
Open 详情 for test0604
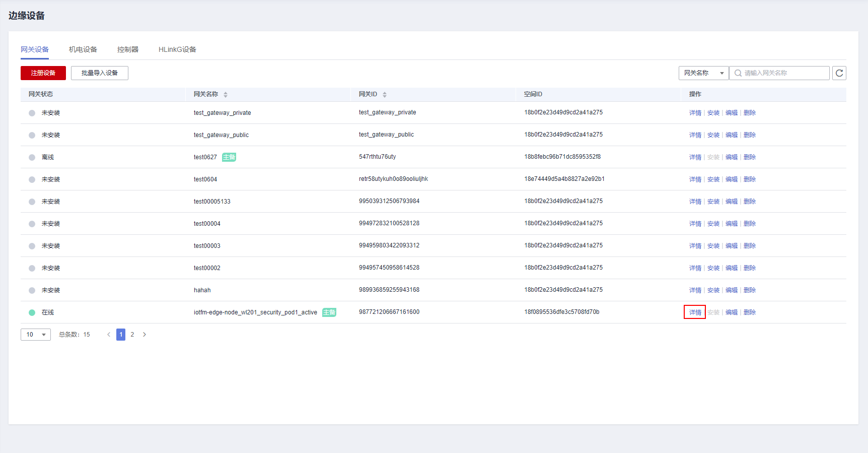(x=695, y=179)
